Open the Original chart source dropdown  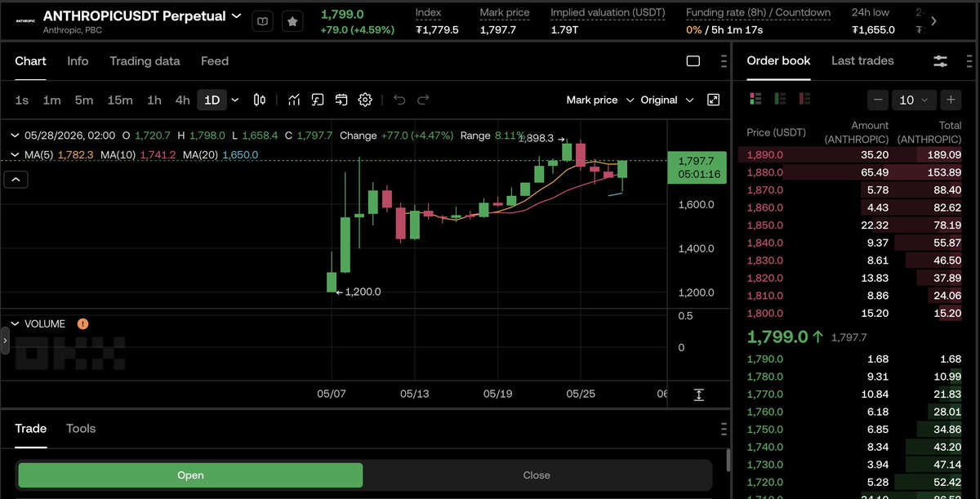(x=666, y=100)
